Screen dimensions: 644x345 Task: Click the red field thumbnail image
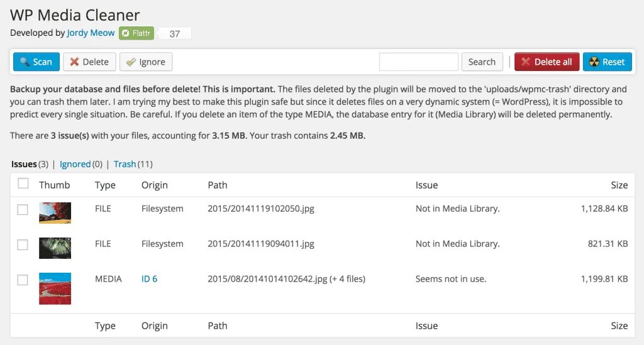[x=55, y=288]
